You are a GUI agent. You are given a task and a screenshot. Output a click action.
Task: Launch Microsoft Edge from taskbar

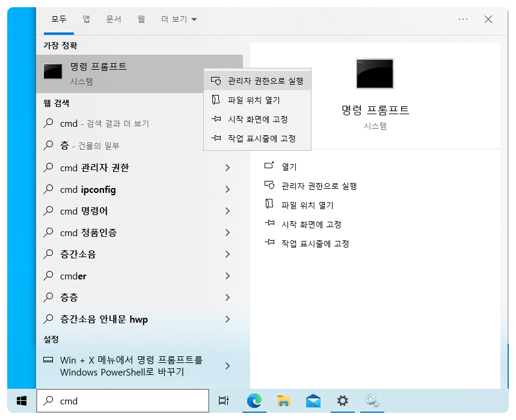click(254, 401)
